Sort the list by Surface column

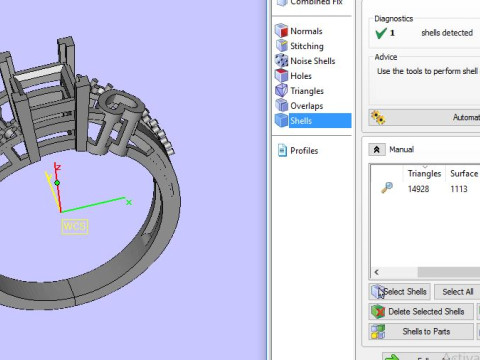pyautogui.click(x=464, y=174)
